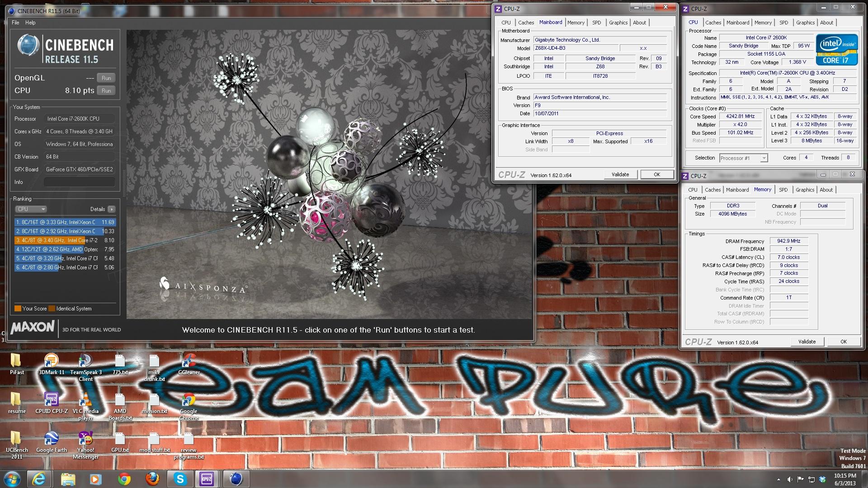Select the 8C/16T 3.33 GHz Xeon ranking row
This screenshot has height=488, width=868.
click(65, 222)
